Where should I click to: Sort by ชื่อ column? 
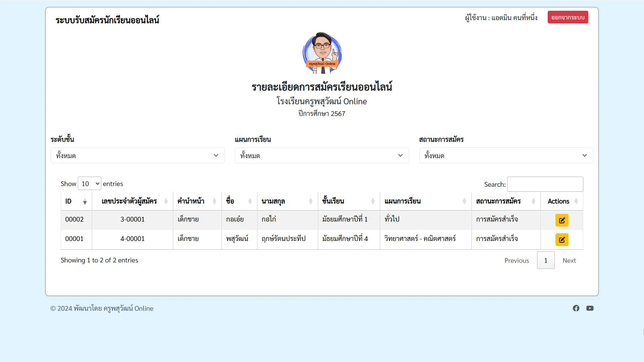coord(239,201)
